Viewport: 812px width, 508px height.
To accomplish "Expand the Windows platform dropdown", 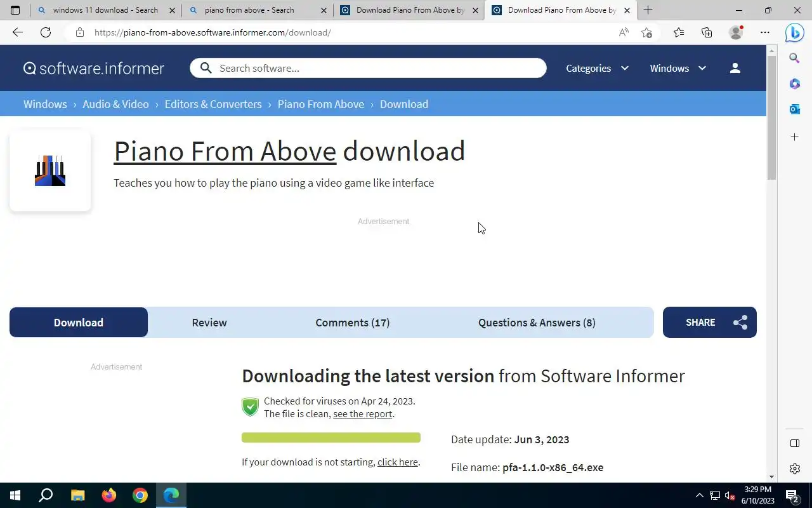I will click(678, 68).
